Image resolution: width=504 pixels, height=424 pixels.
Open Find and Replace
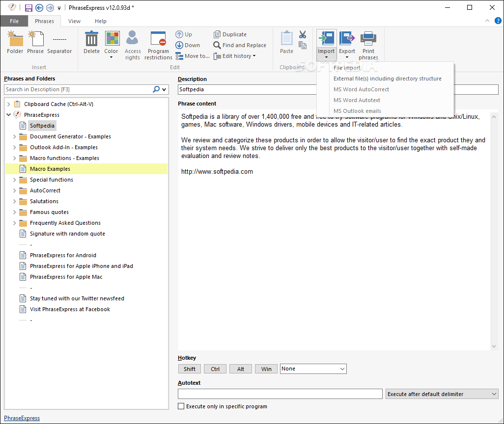click(x=240, y=45)
